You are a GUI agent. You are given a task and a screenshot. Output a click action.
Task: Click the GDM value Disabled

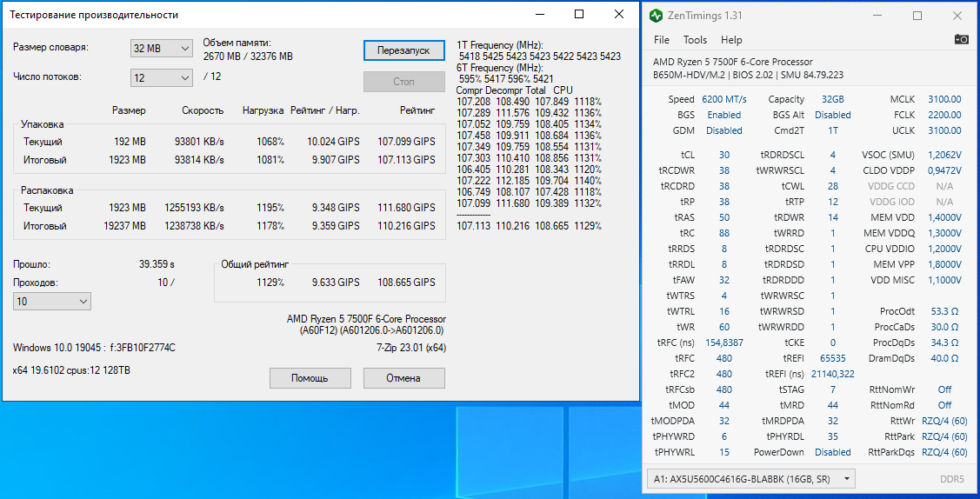point(724,130)
